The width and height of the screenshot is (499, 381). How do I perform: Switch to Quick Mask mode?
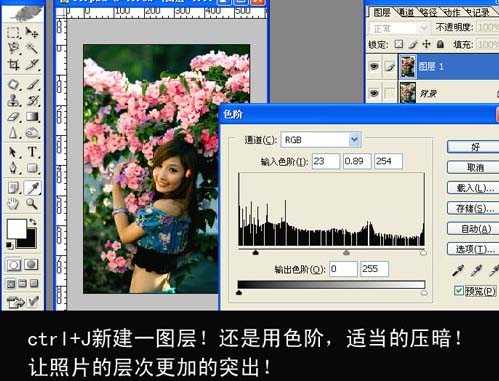coord(32,265)
